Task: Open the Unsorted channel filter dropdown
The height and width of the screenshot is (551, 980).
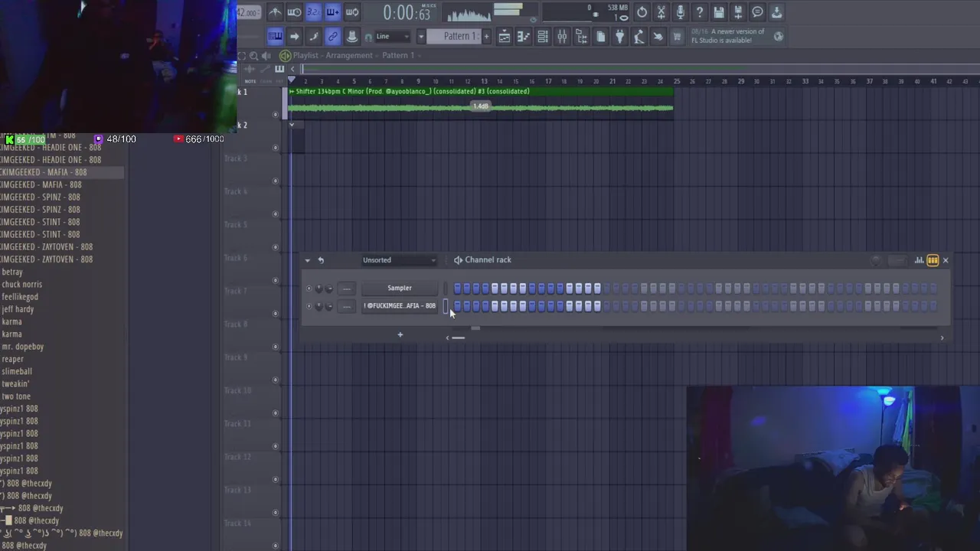Action: (x=399, y=260)
